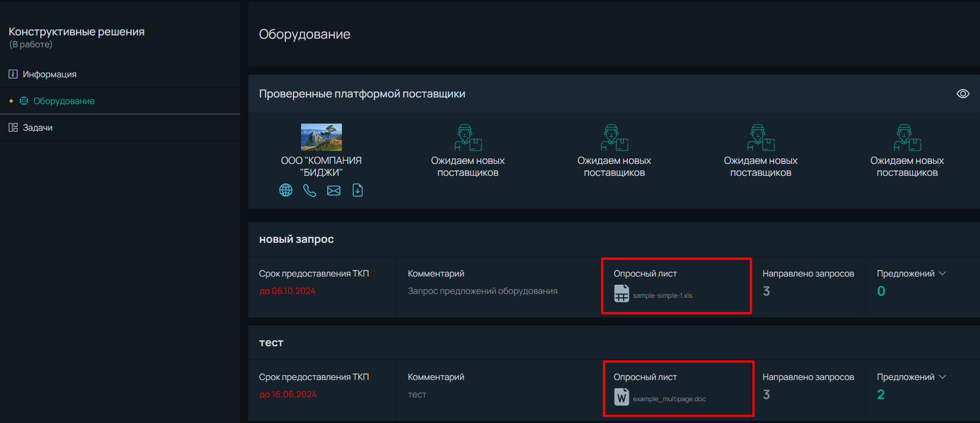Click the ООО Компания Биджи landscape thumbnail

coord(321,137)
